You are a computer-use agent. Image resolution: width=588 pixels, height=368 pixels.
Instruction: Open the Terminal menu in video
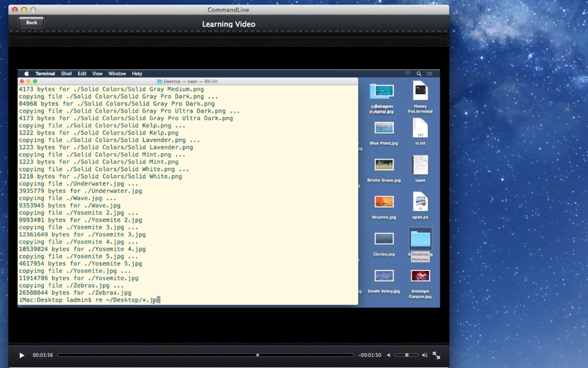click(45, 74)
